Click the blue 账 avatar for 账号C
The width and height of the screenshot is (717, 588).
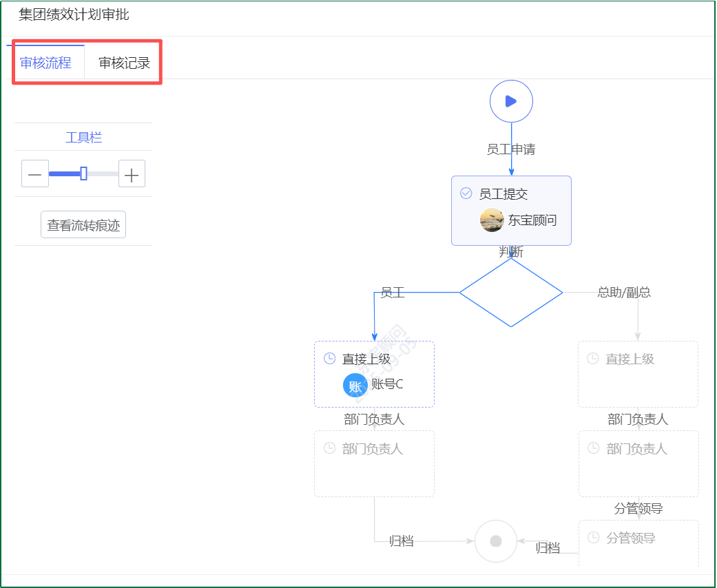pyautogui.click(x=355, y=385)
